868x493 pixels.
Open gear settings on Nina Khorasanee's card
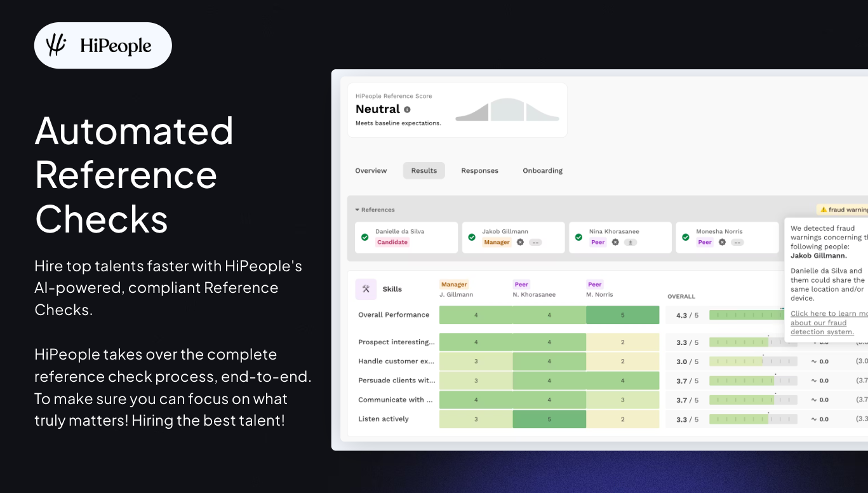click(x=615, y=242)
